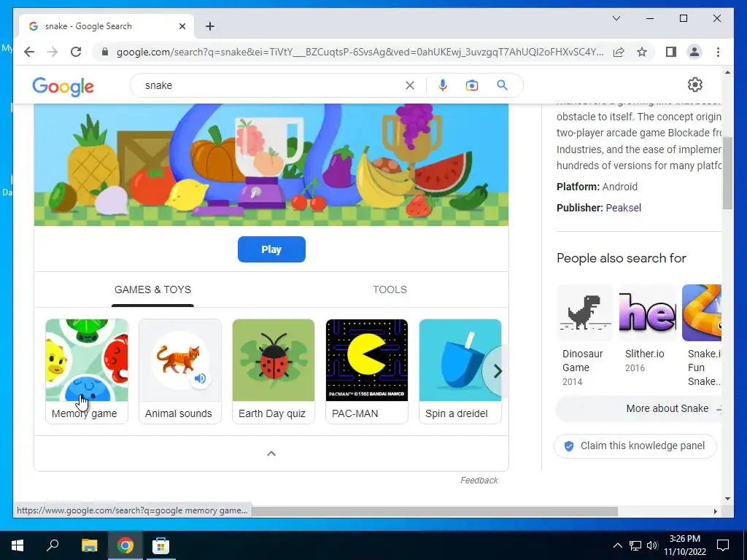
Task: Switch to TOOLS tab
Action: [x=390, y=289]
